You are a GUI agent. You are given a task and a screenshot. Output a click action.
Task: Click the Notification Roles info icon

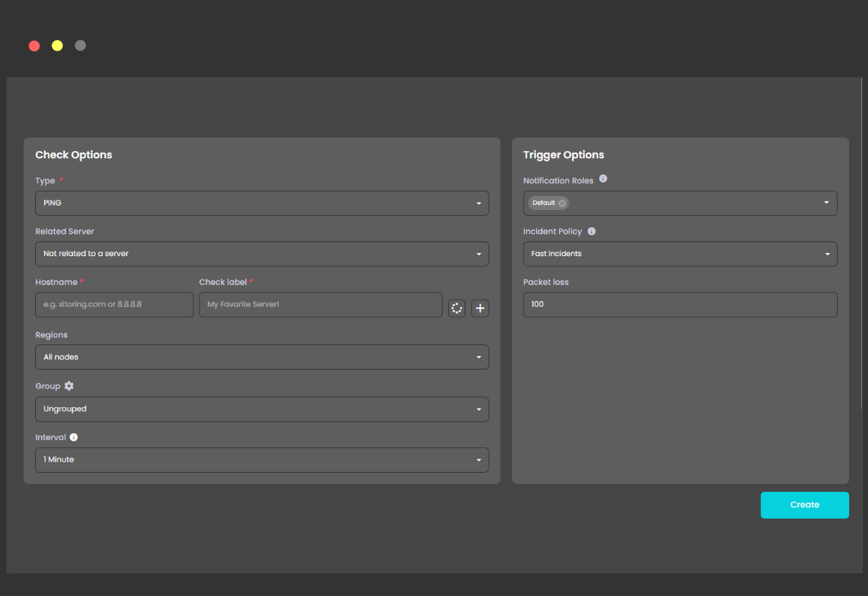(602, 179)
